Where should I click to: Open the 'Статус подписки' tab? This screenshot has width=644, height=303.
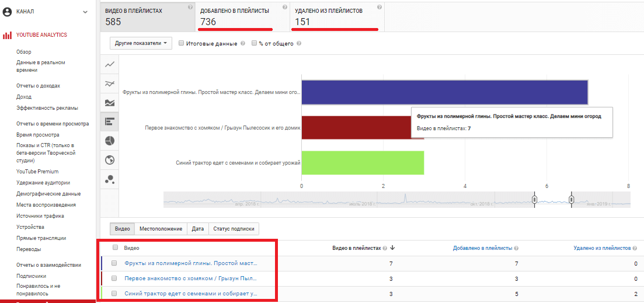tap(234, 229)
